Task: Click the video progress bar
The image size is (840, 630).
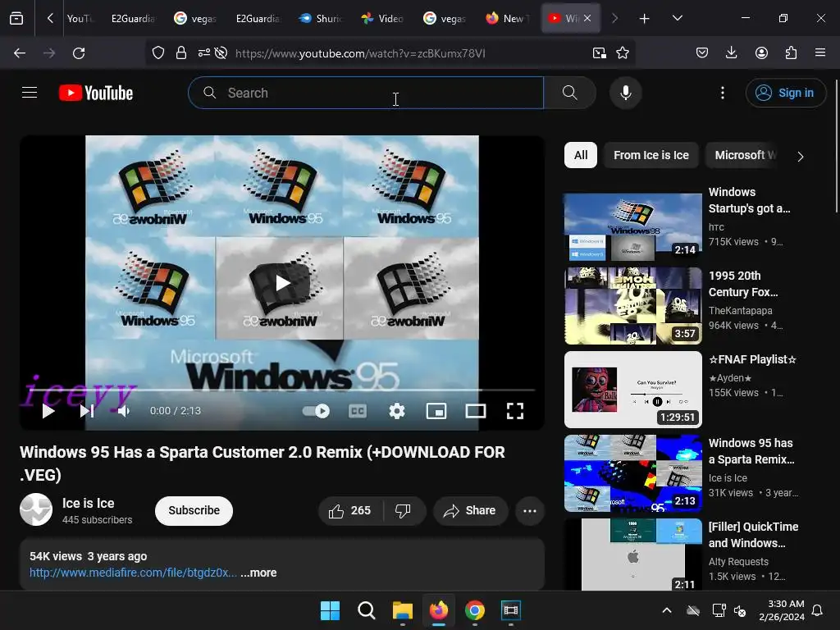Action: 282,390
